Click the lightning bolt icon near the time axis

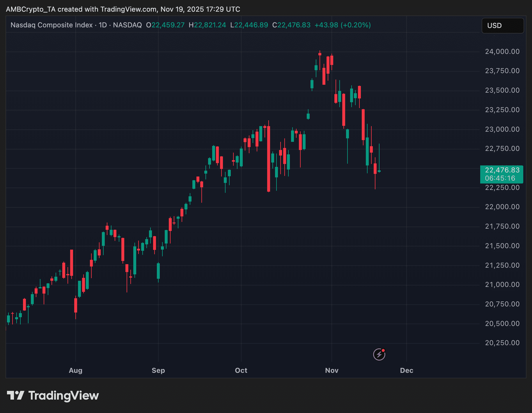[379, 354]
